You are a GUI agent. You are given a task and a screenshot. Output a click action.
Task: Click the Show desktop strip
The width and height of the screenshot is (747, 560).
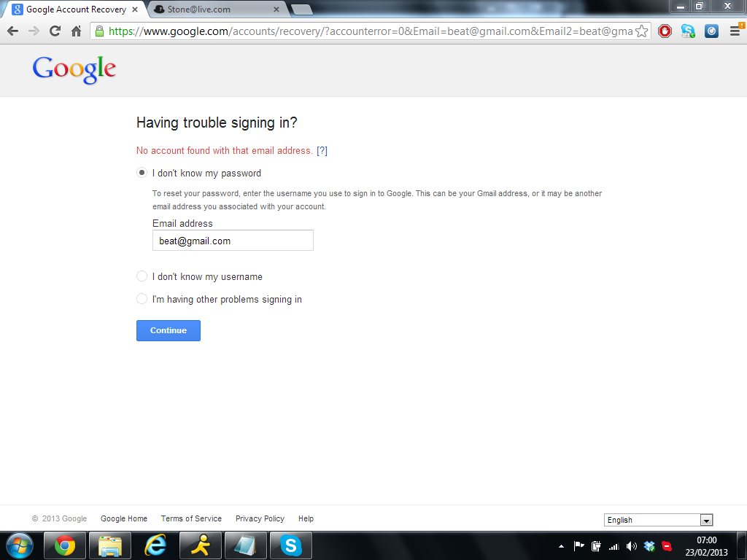tap(741, 545)
